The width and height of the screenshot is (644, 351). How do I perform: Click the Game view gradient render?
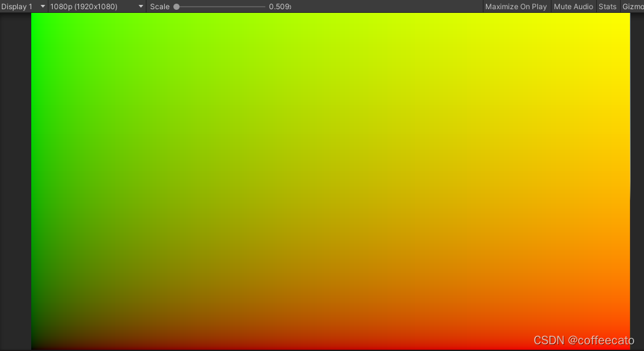click(x=331, y=181)
